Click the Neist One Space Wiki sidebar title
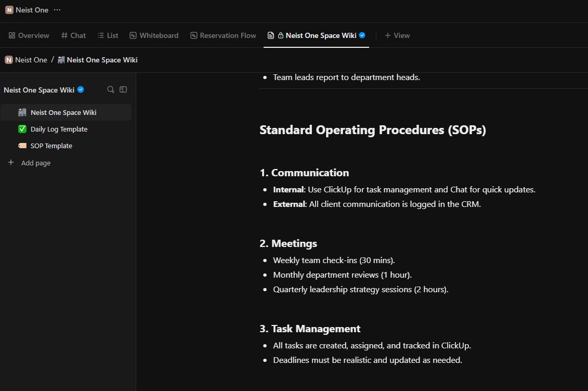 [x=39, y=90]
